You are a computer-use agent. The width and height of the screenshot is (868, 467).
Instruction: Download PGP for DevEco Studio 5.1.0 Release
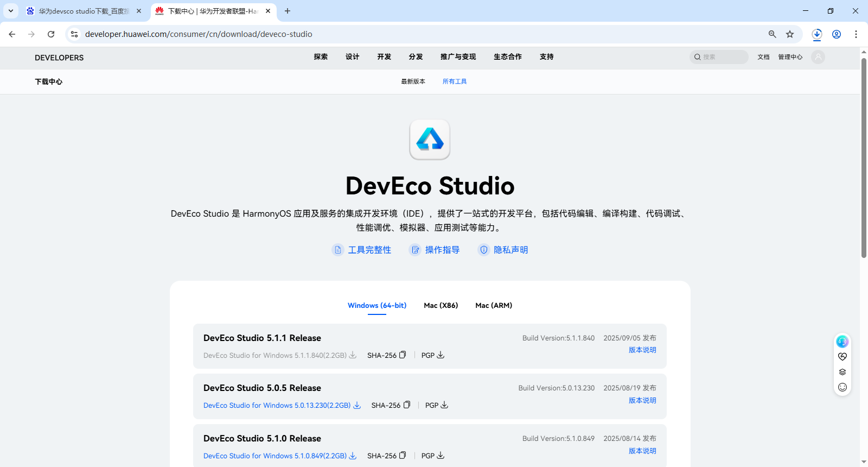441,456
